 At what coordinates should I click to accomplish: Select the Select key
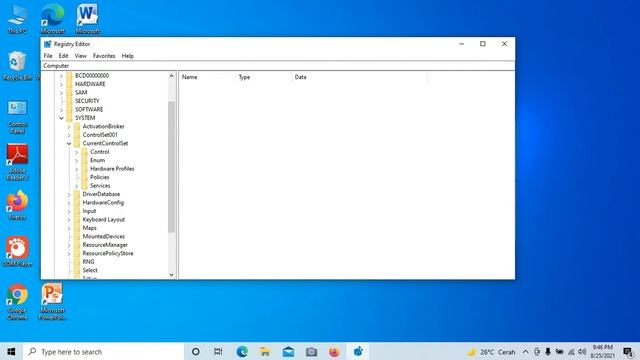point(90,270)
